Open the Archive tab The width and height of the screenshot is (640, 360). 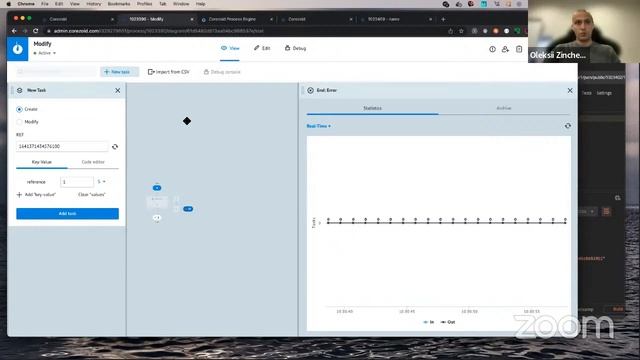[504, 108]
